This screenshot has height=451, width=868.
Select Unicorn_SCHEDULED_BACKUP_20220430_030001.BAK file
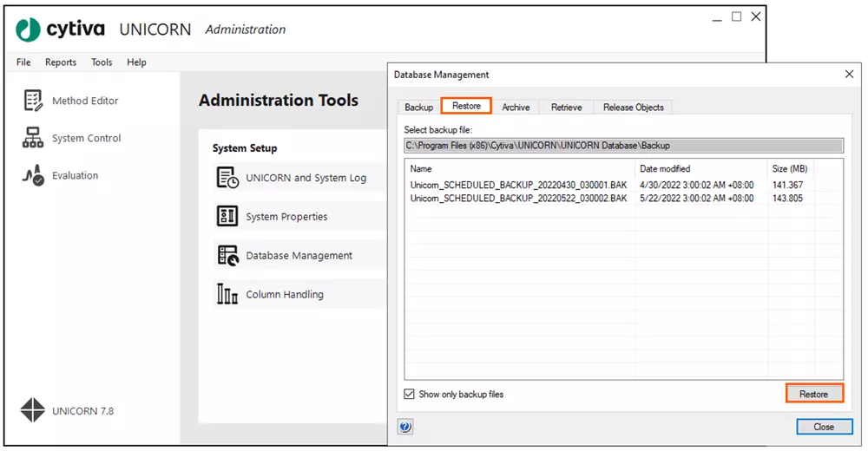(x=519, y=185)
